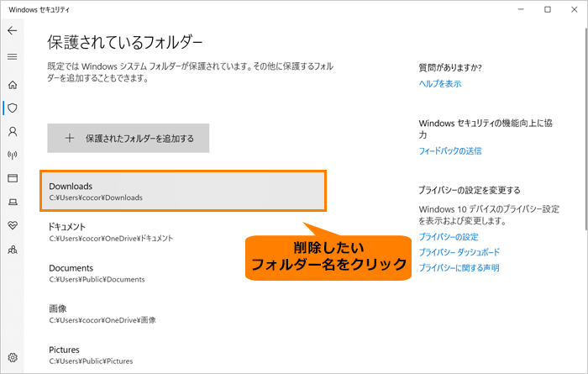
Task: Minimize the Windows セキュリティ window
Action: click(521, 9)
